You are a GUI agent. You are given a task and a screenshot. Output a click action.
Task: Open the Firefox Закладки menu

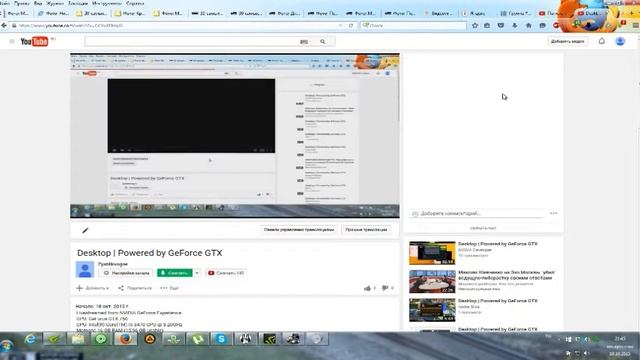coord(78,3)
